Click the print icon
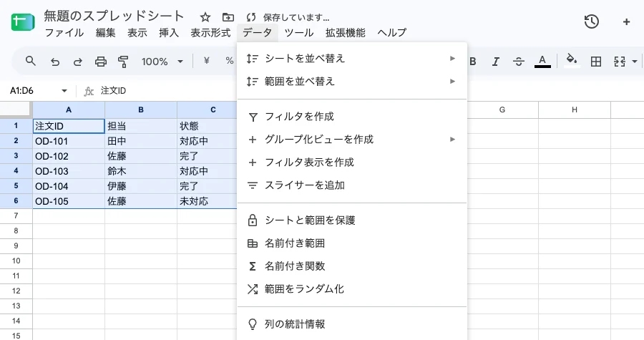Viewport: 644px width, 340px height. [x=101, y=62]
